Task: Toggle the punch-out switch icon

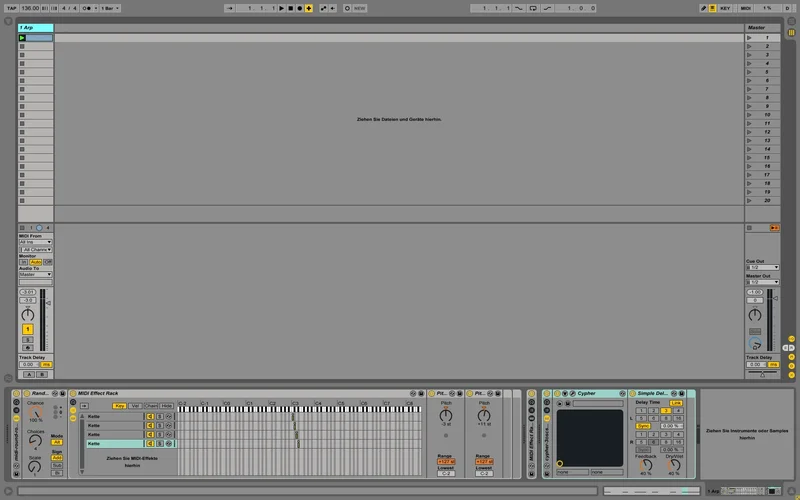Action: pyautogui.click(x=547, y=8)
